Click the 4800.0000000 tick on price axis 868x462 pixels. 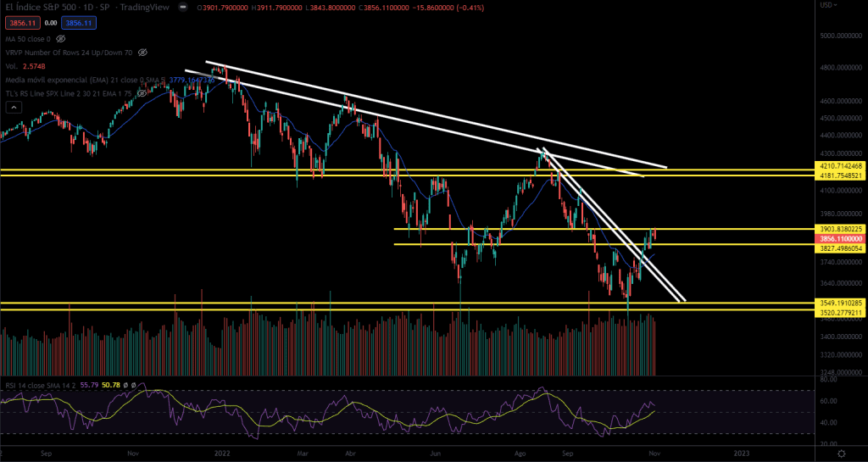[x=843, y=68]
